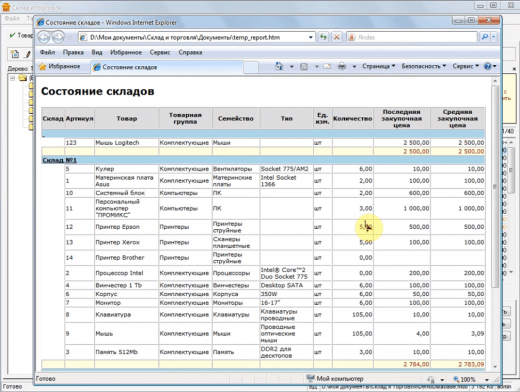The height and width of the screenshot is (392, 520).
Task: Collapse the tree root node in background window
Action: pyautogui.click(x=12, y=78)
